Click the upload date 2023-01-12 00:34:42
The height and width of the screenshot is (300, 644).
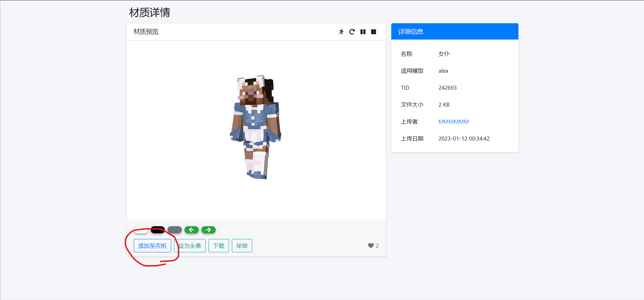click(x=464, y=138)
